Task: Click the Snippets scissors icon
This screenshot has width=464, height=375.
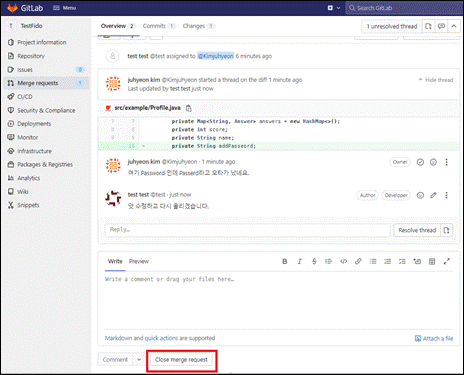Action: click(x=11, y=205)
